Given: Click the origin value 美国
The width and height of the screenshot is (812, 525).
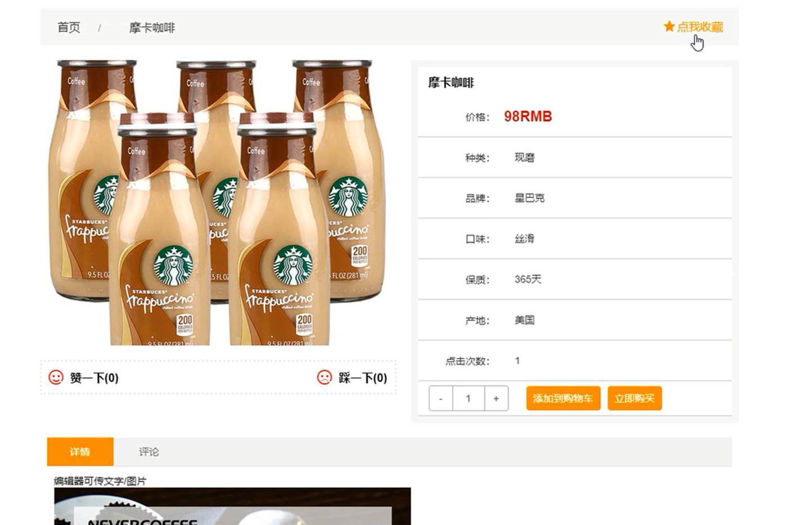Looking at the screenshot, I should (x=525, y=320).
